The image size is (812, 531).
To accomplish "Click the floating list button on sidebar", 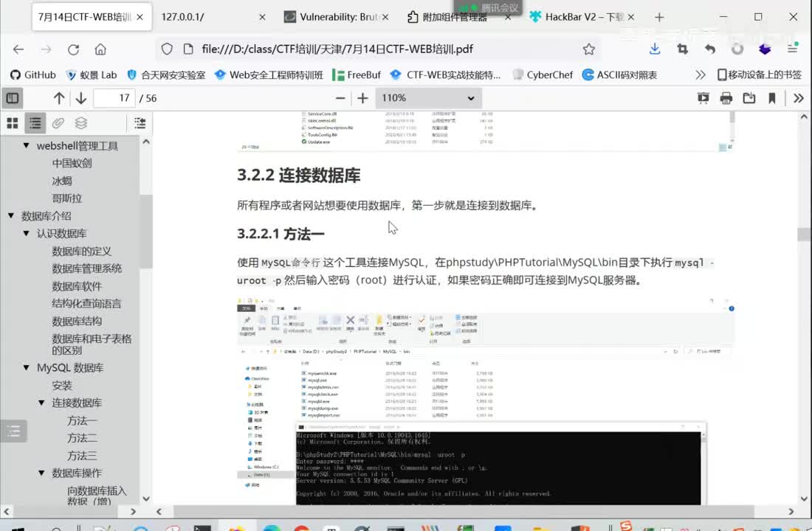I will pos(13,431).
